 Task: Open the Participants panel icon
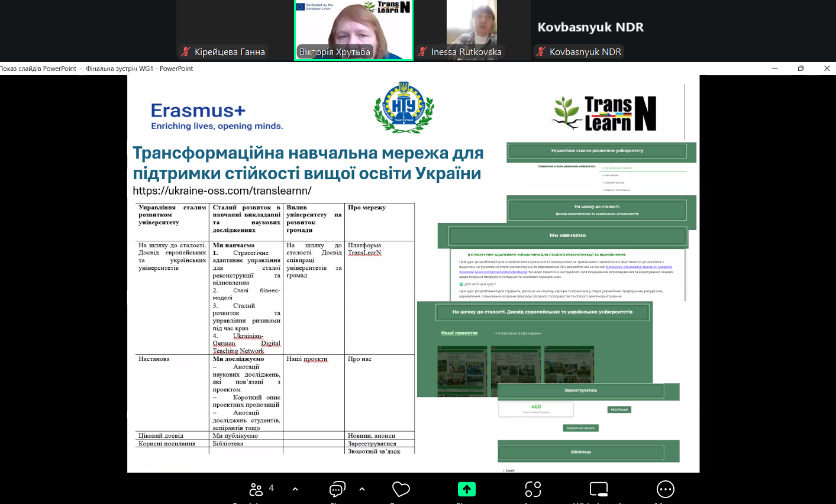(x=256, y=489)
